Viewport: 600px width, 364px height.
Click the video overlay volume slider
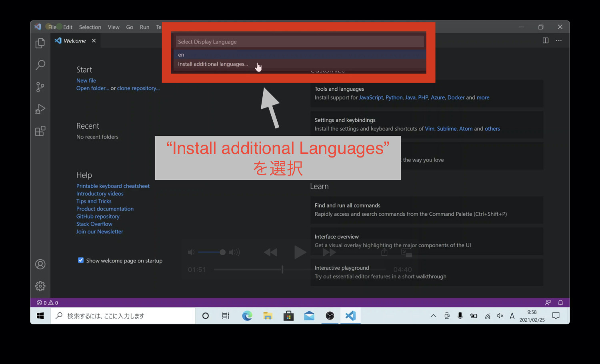click(x=212, y=252)
